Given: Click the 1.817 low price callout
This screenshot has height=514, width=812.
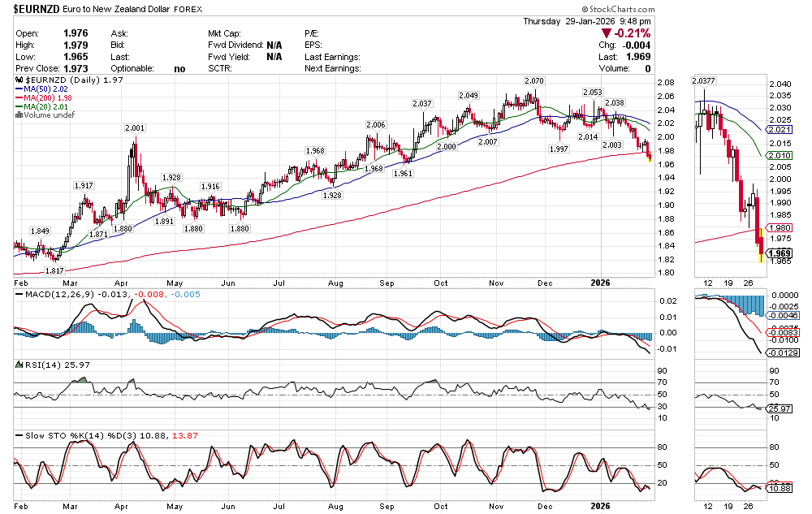Looking at the screenshot, I should 54,270.
